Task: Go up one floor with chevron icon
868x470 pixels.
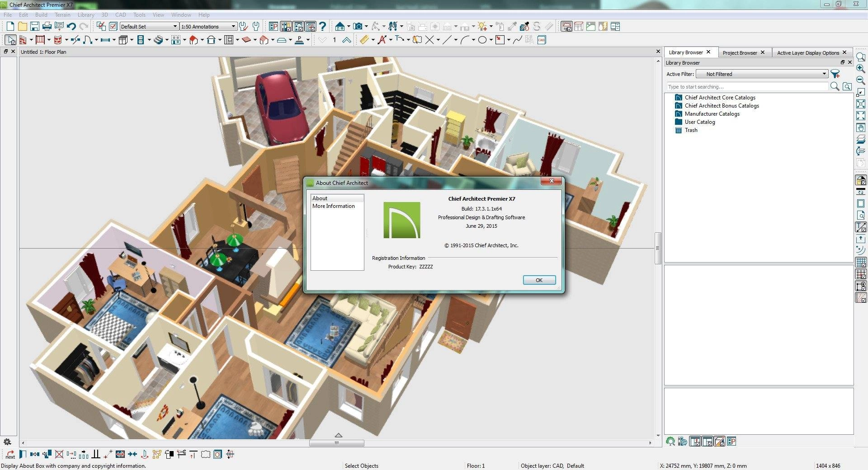Action: 347,40
